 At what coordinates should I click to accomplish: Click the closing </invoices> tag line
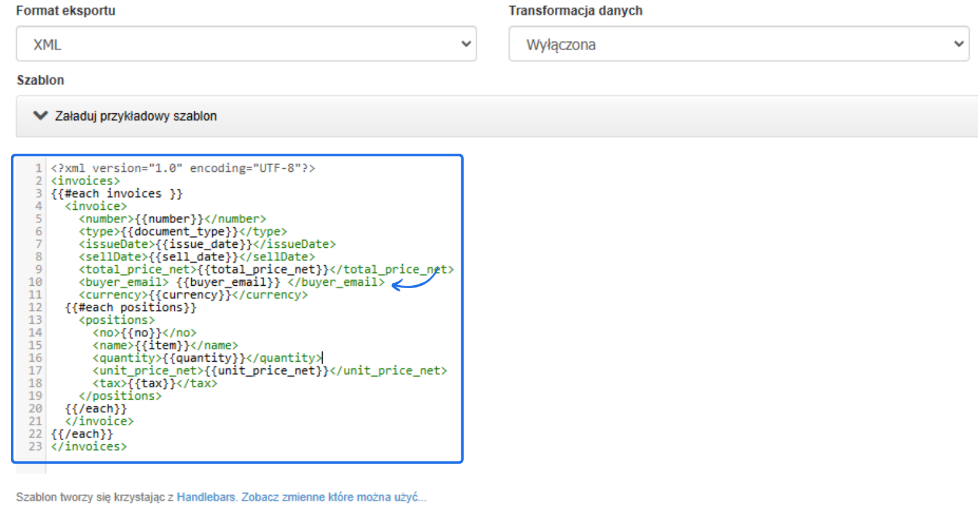click(89, 447)
